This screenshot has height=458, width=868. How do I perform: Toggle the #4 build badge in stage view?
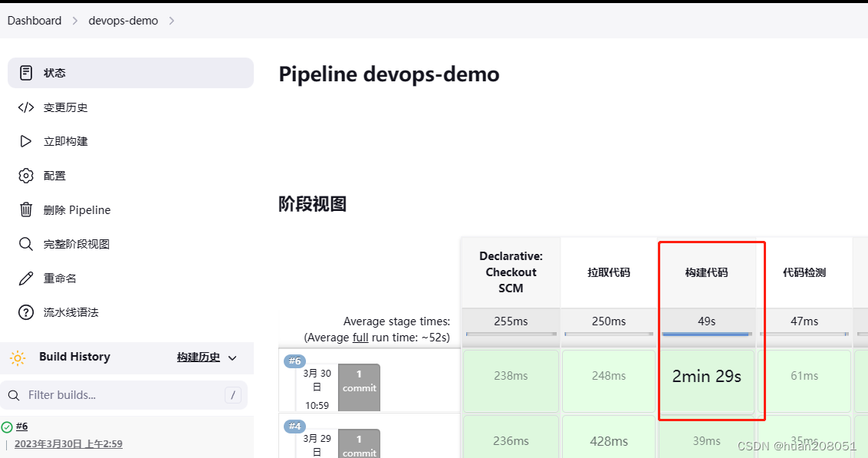click(x=294, y=426)
